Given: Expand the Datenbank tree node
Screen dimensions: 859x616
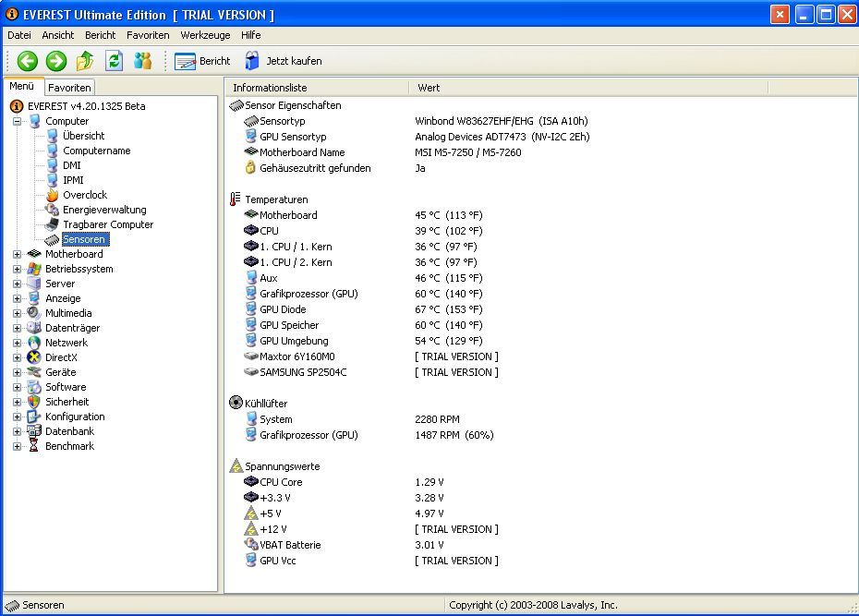Looking at the screenshot, I should (x=17, y=431).
